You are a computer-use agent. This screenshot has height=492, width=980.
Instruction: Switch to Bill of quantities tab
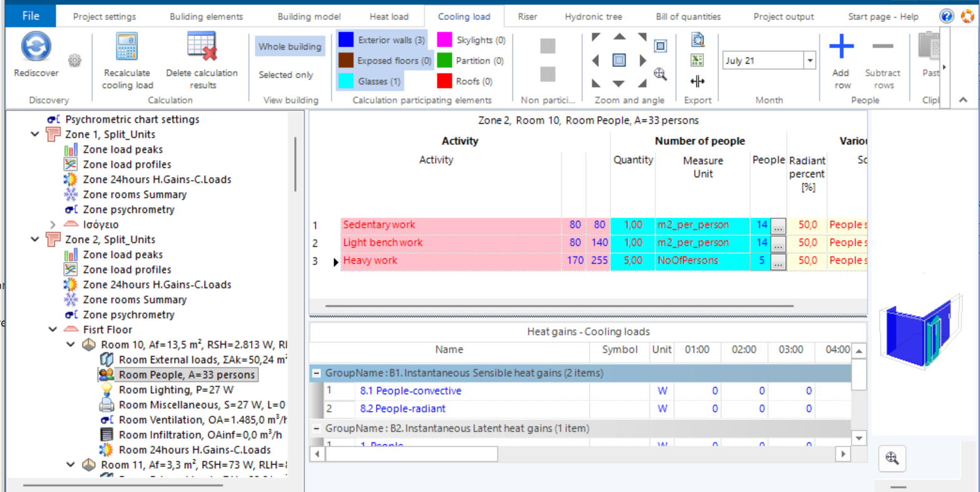(688, 17)
